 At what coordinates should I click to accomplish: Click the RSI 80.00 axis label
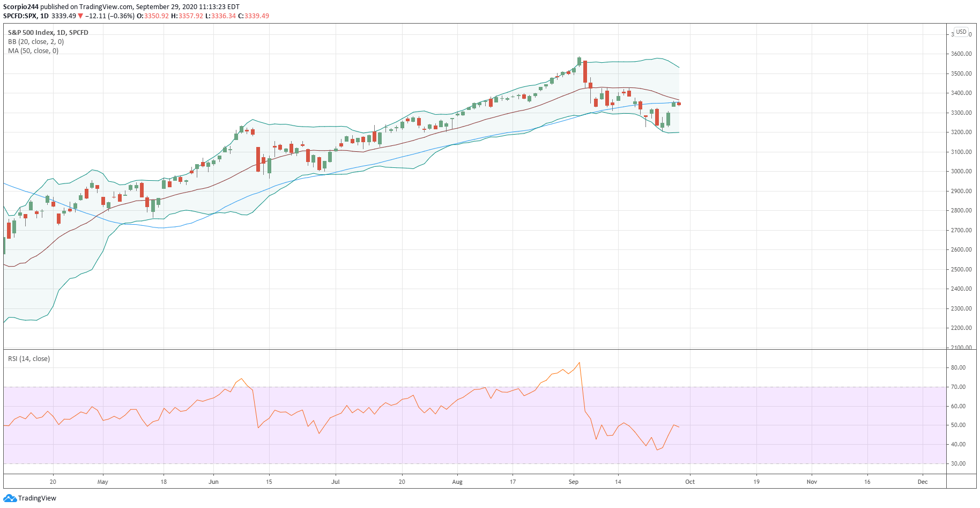pyautogui.click(x=958, y=368)
